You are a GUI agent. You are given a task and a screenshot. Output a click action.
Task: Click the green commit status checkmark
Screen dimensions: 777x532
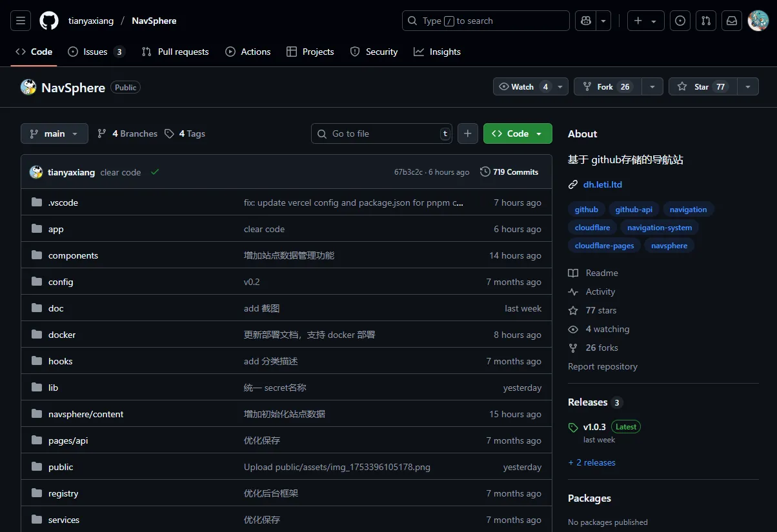155,172
